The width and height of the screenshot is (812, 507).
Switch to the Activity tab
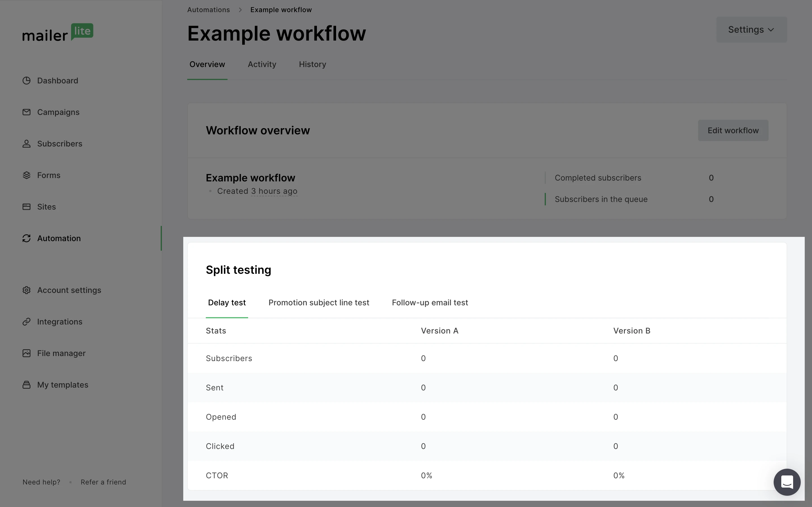(x=262, y=65)
